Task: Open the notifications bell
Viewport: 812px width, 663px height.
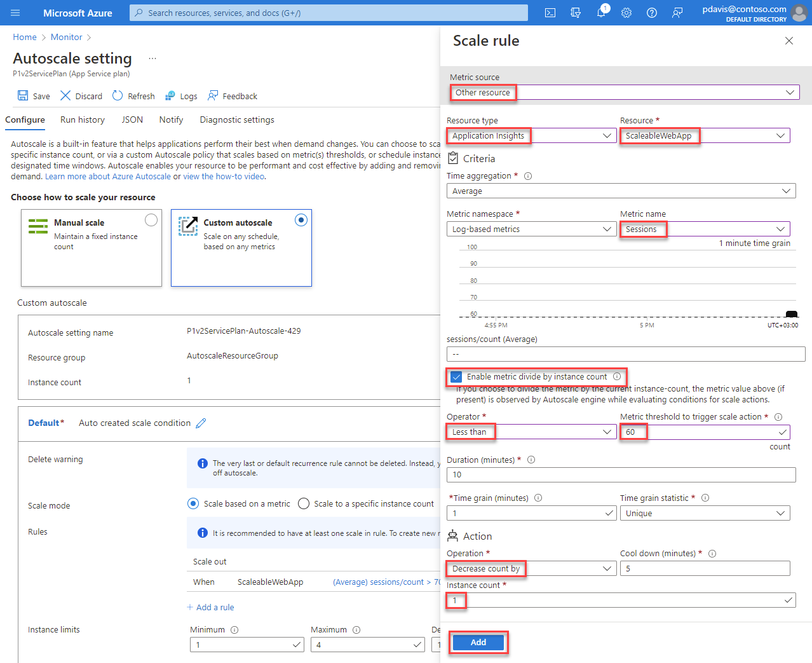Action: coord(601,13)
